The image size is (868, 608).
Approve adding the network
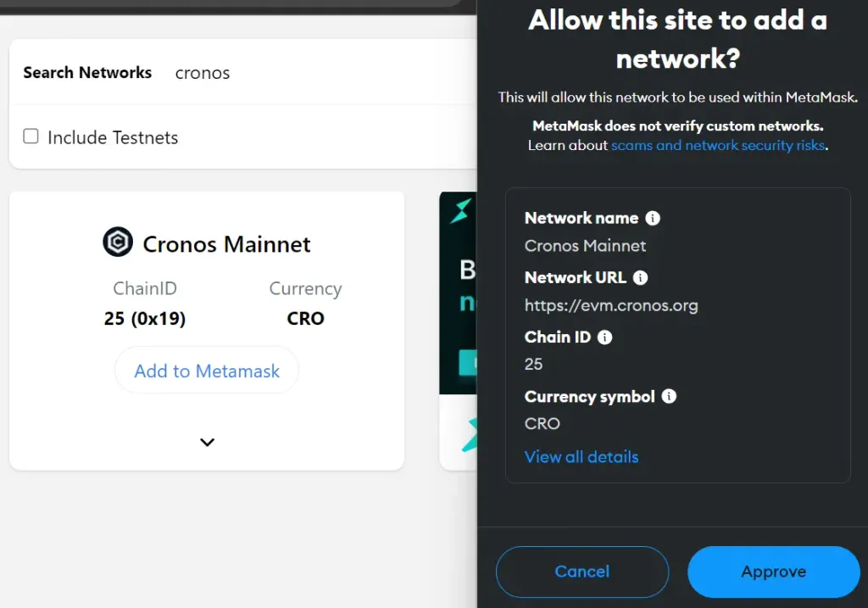click(773, 572)
